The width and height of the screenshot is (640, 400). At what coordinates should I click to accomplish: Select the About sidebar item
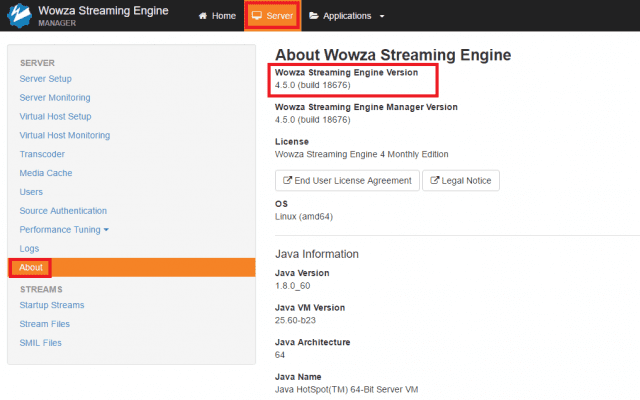pos(132,267)
